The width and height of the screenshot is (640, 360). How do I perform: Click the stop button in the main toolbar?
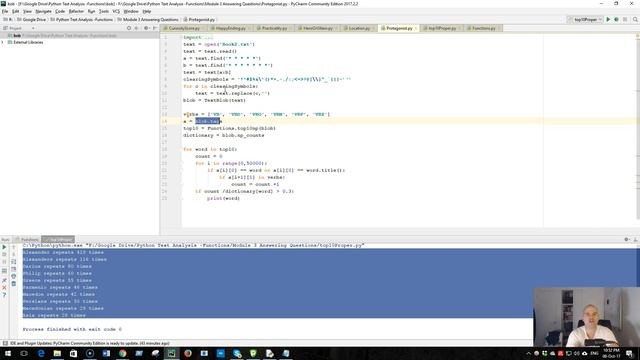(x=625, y=20)
